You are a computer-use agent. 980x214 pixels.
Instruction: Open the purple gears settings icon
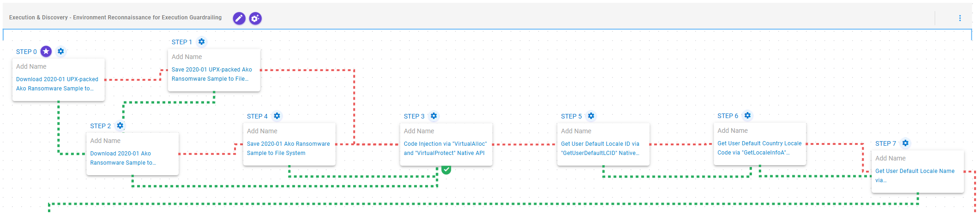255,18
